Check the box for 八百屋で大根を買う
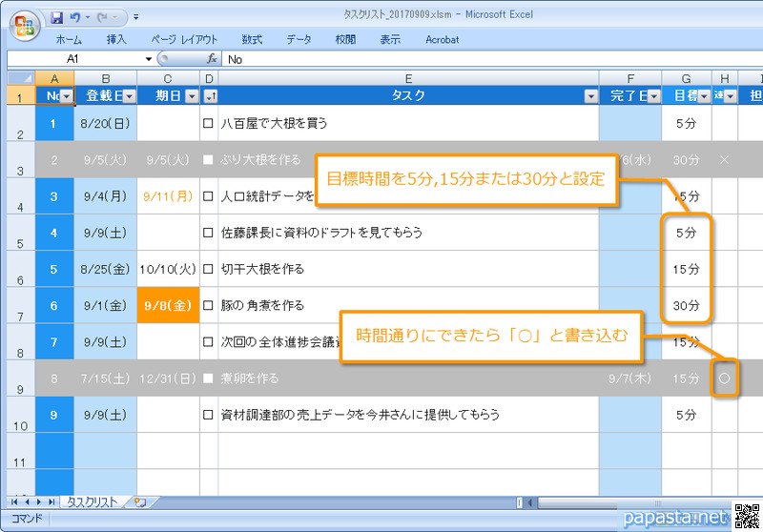Screen dimensions: 763x532 [209, 123]
